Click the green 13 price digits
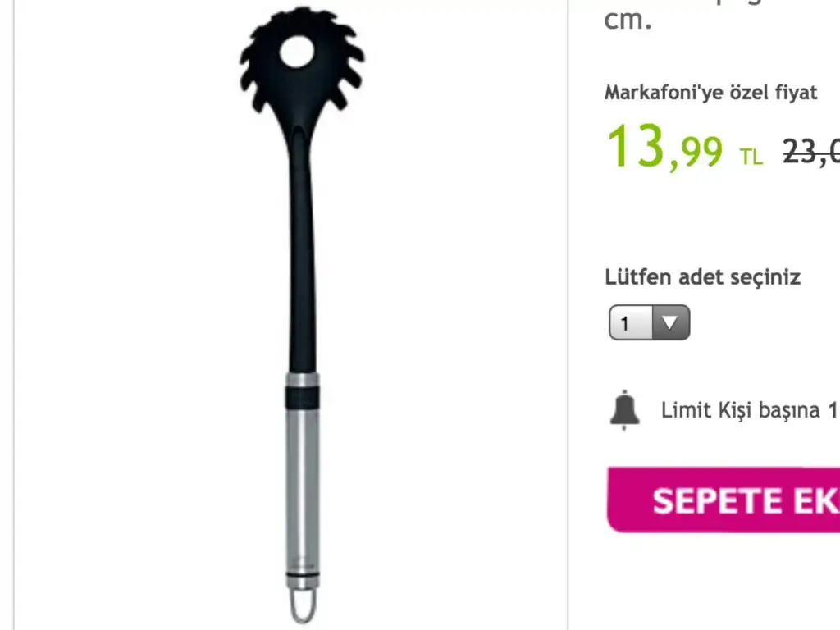The width and height of the screenshot is (840, 630). tap(636, 146)
